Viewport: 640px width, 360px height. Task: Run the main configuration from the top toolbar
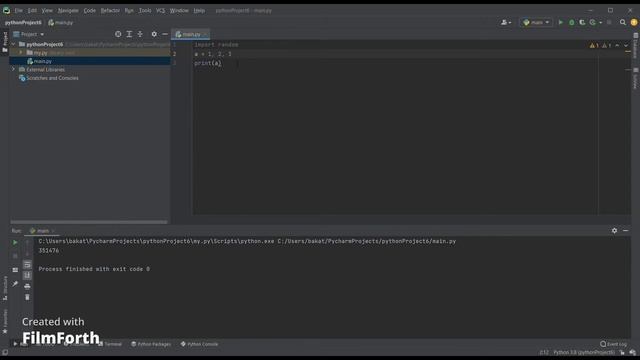click(x=561, y=22)
